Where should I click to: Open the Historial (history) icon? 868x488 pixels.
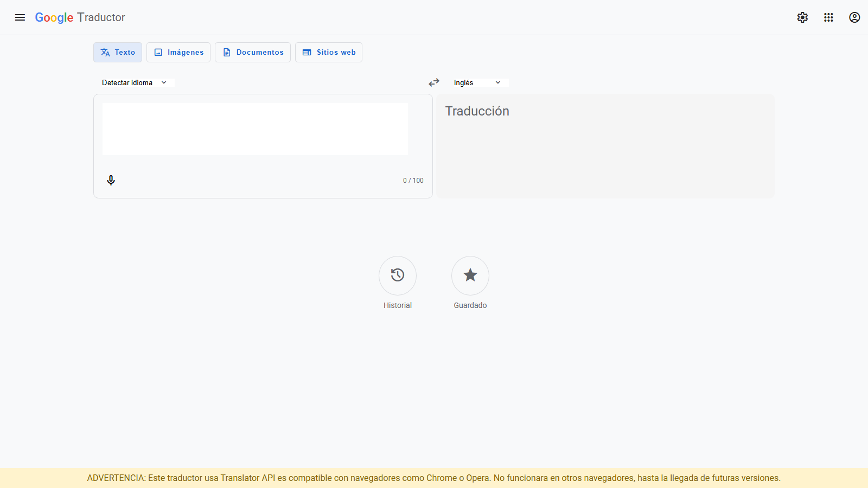click(x=397, y=275)
